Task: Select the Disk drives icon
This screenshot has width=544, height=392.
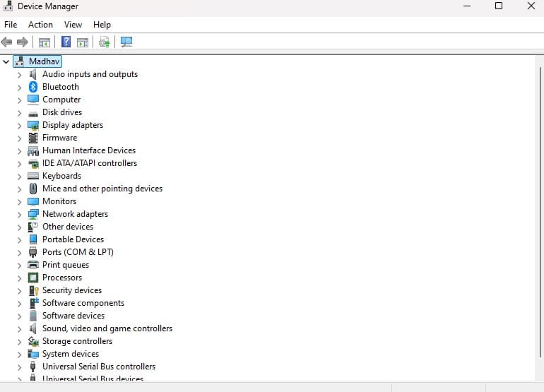Action: tap(33, 114)
